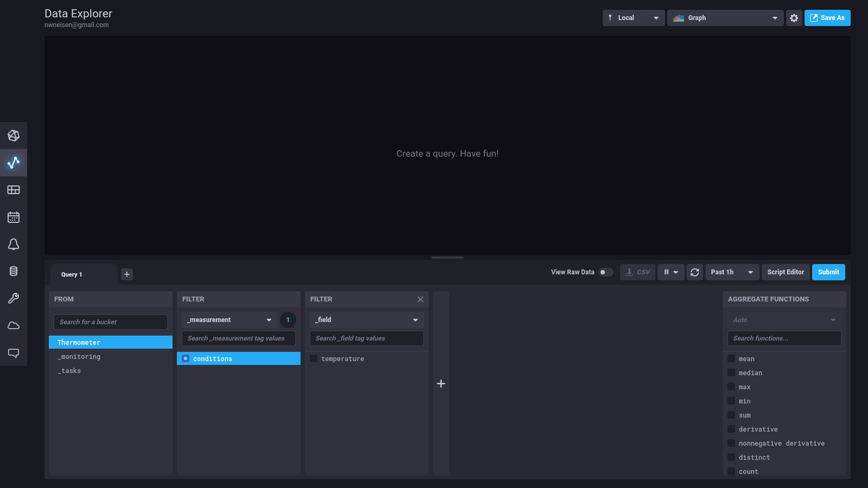Viewport: 868px width, 488px height.
Task: Open the Dashboards grid icon in sidebar
Action: coord(14,190)
